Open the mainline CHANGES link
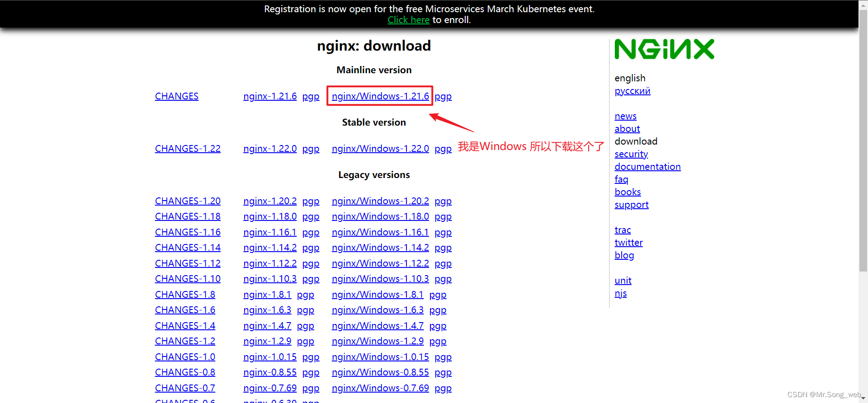868x403 pixels. click(x=177, y=96)
